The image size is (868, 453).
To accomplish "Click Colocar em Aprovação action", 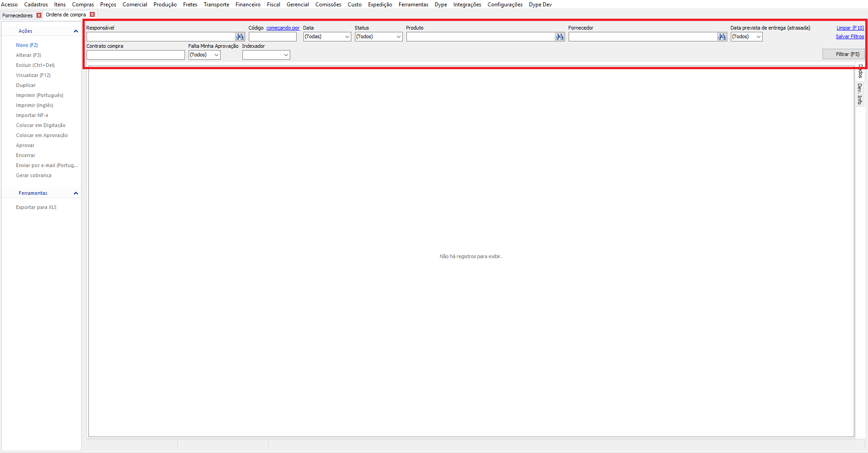I will click(x=42, y=135).
